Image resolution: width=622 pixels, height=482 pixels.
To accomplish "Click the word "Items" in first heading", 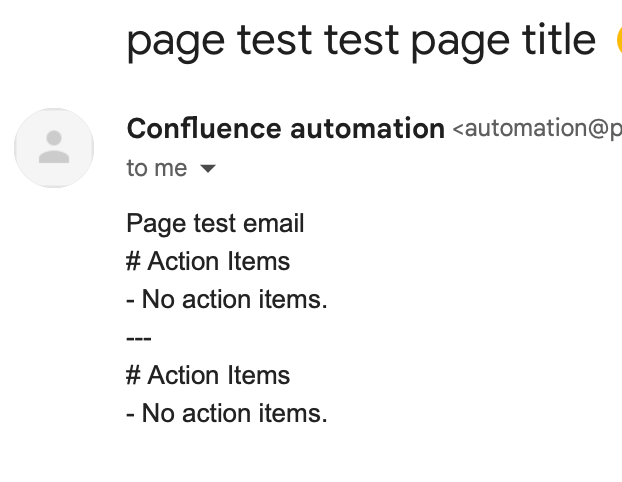I will (258, 261).
